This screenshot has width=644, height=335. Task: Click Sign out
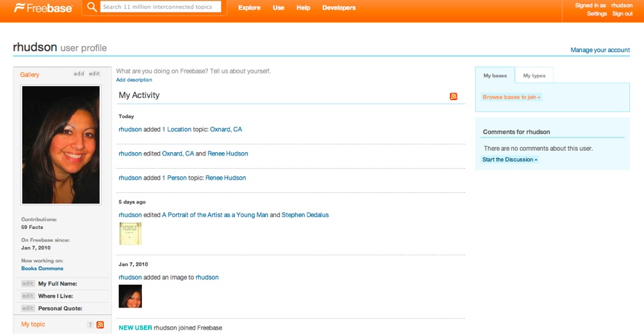click(x=622, y=13)
